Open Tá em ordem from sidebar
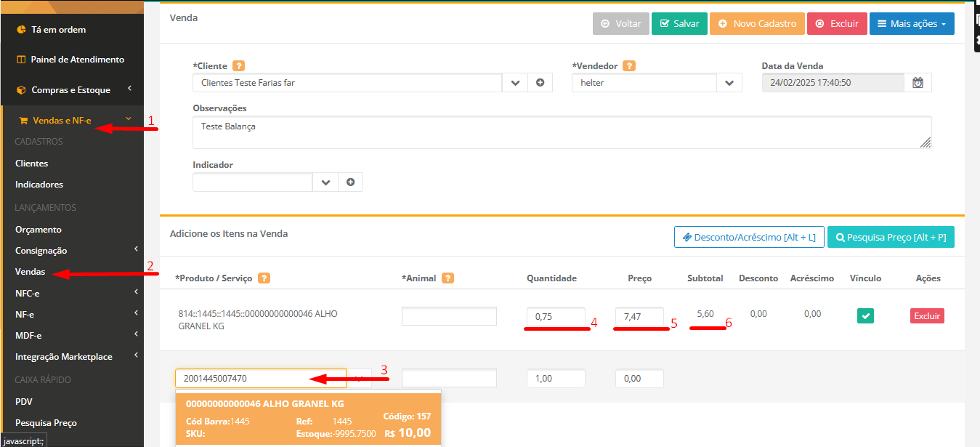 click(58, 30)
